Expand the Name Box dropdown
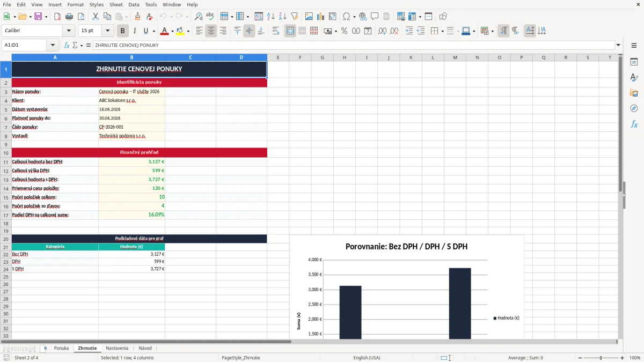This screenshot has height=362, width=644. (x=53, y=45)
